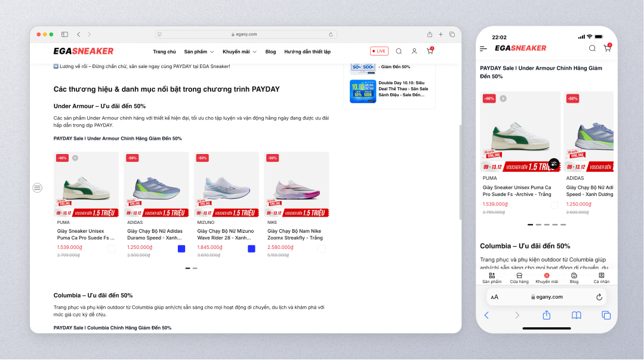
Task: Select the blue color swatch on Adidas shoe
Action: 181,249
